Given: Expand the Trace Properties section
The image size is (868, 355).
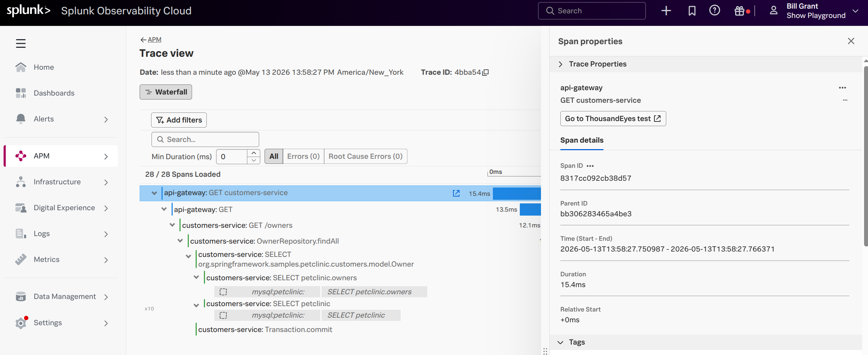Looking at the screenshot, I should (x=560, y=64).
